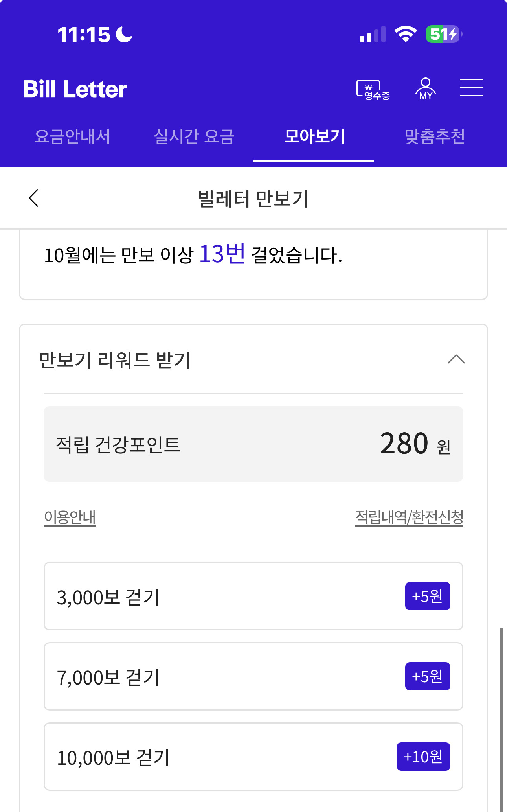The image size is (507, 812).
Task: Open the MY profile icon
Action: click(x=425, y=89)
